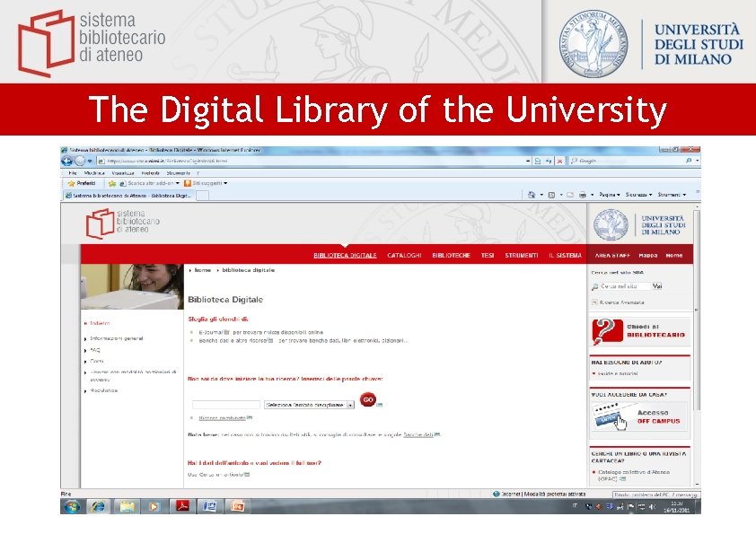Click the Vai button next to site search
This screenshot has height=534, width=756.
[656, 286]
